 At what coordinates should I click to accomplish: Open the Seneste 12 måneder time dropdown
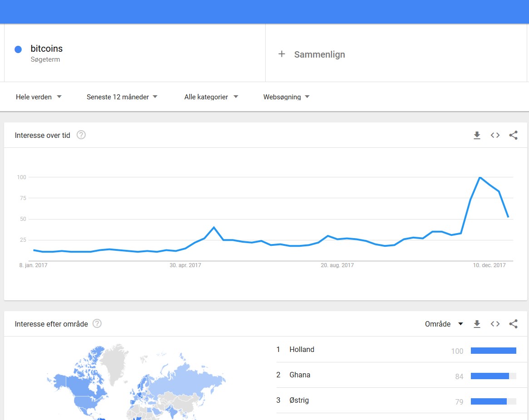(x=122, y=97)
